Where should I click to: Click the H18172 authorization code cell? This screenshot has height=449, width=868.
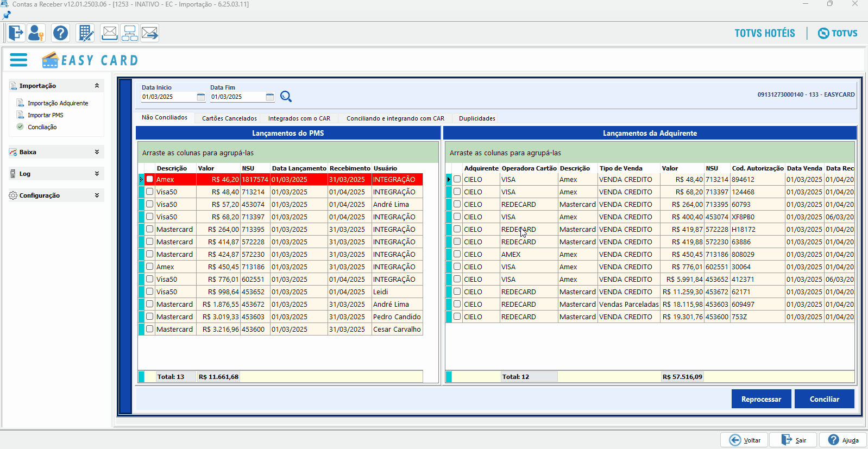pyautogui.click(x=758, y=230)
